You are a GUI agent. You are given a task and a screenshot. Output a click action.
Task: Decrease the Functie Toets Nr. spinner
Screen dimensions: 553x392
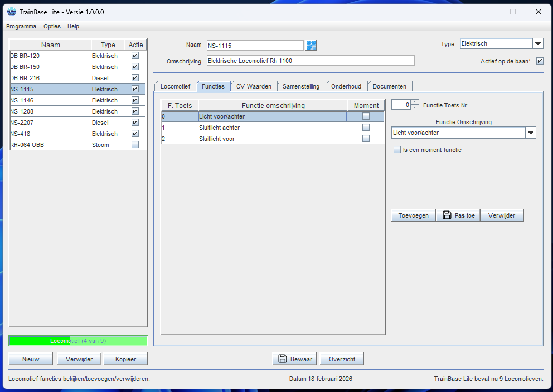(x=415, y=107)
